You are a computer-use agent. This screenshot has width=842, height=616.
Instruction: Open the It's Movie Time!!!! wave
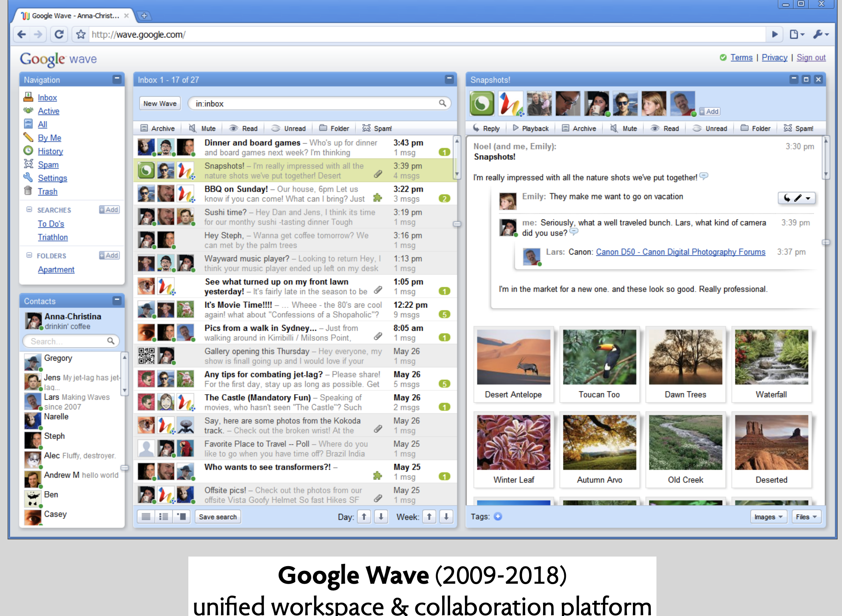[x=295, y=310]
